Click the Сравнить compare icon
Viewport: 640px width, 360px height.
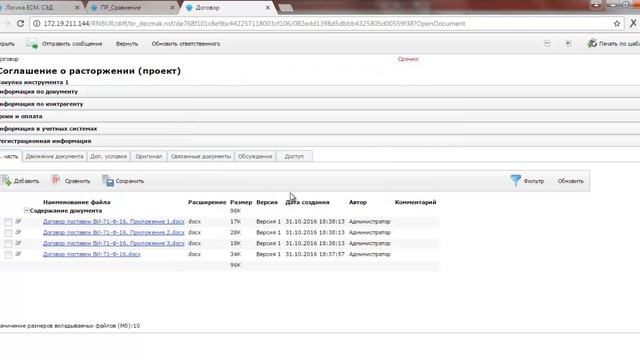[x=56, y=180]
